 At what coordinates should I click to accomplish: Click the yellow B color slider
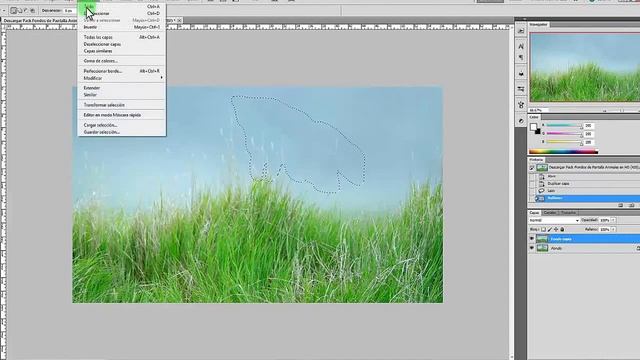coord(564,142)
